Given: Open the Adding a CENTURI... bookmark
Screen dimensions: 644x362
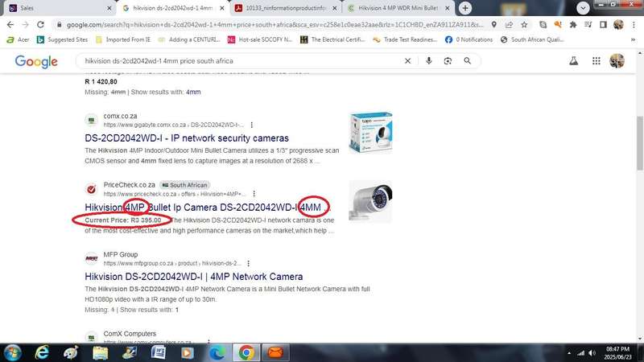Looking at the screenshot, I should [x=189, y=39].
